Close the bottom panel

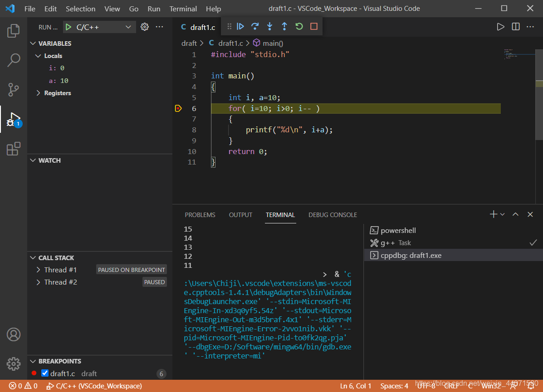pyautogui.click(x=530, y=214)
